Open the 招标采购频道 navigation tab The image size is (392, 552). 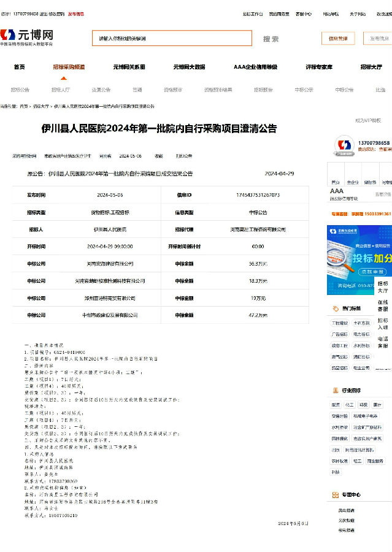pyautogui.click(x=69, y=67)
